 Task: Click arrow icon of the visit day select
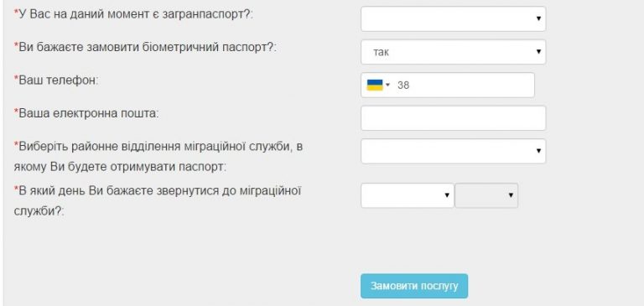click(x=447, y=195)
